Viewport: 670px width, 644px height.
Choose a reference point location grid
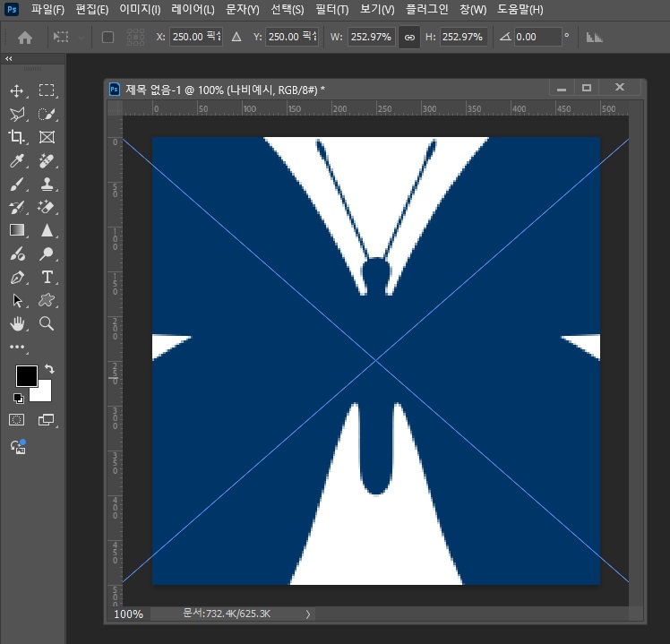pyautogui.click(x=135, y=38)
